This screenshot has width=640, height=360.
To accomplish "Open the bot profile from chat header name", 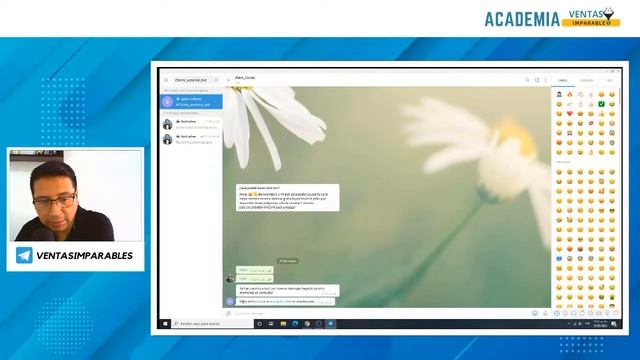I will (245, 78).
